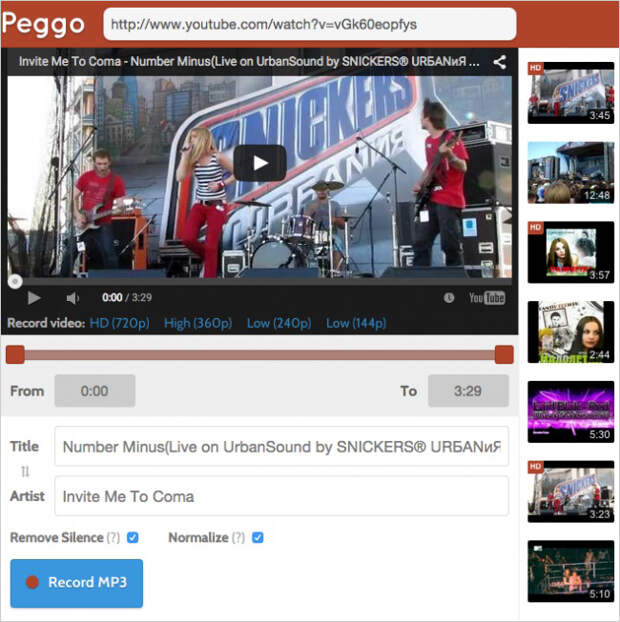
Task: Click the Title input field
Action: pyautogui.click(x=282, y=446)
